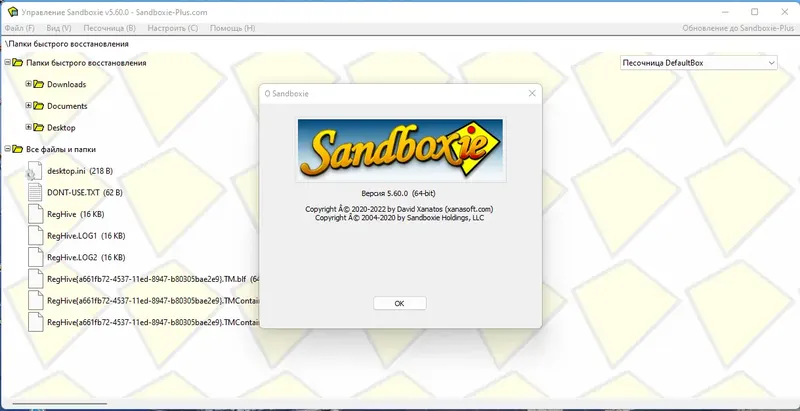
Task: Open the 'Песочница DefaultBox' dropdown
Action: point(698,63)
